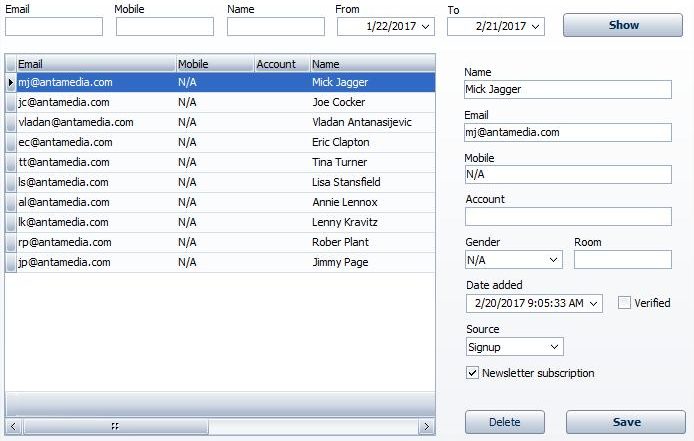
Task: Select the al@antamedia.com row
Action: click(220, 202)
